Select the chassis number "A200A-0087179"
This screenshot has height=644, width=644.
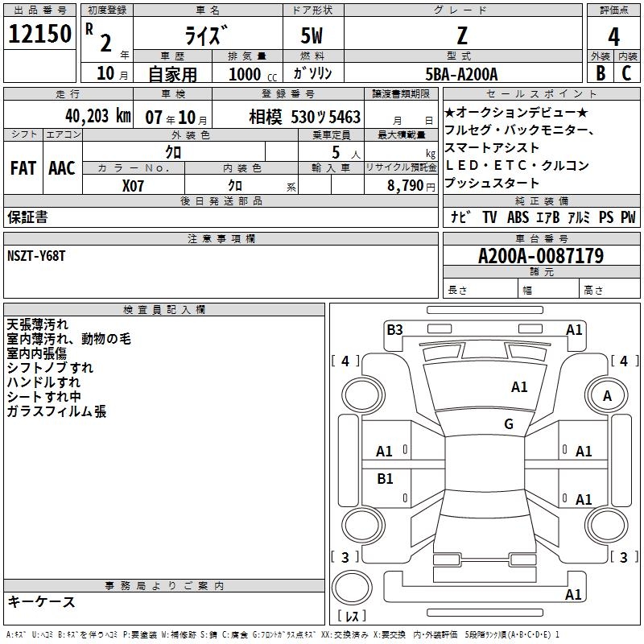click(x=541, y=256)
